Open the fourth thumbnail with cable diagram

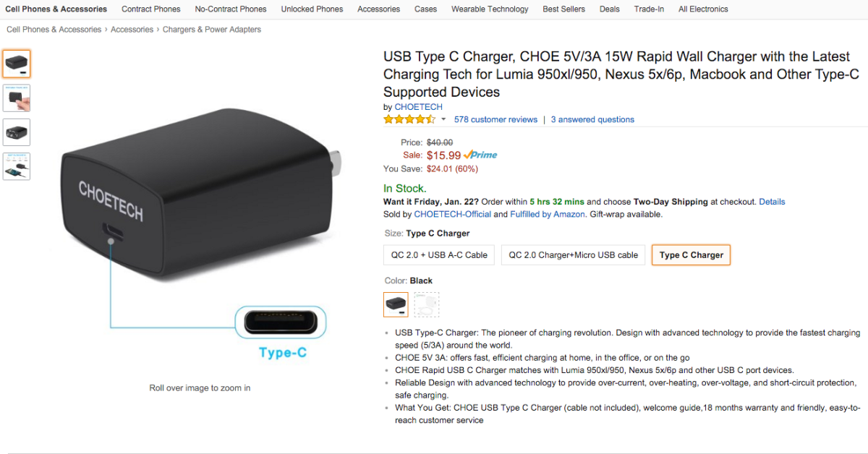[x=17, y=166]
